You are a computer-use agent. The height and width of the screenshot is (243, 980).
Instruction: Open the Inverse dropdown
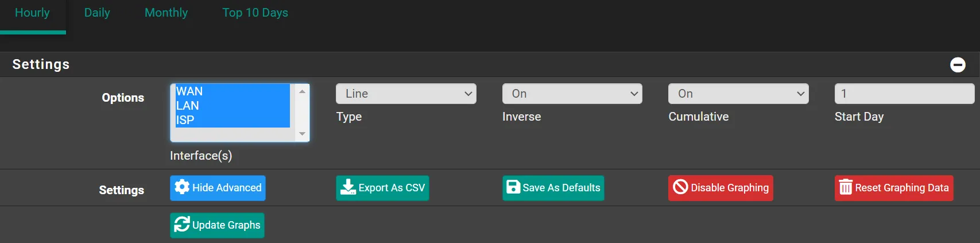[x=572, y=94]
